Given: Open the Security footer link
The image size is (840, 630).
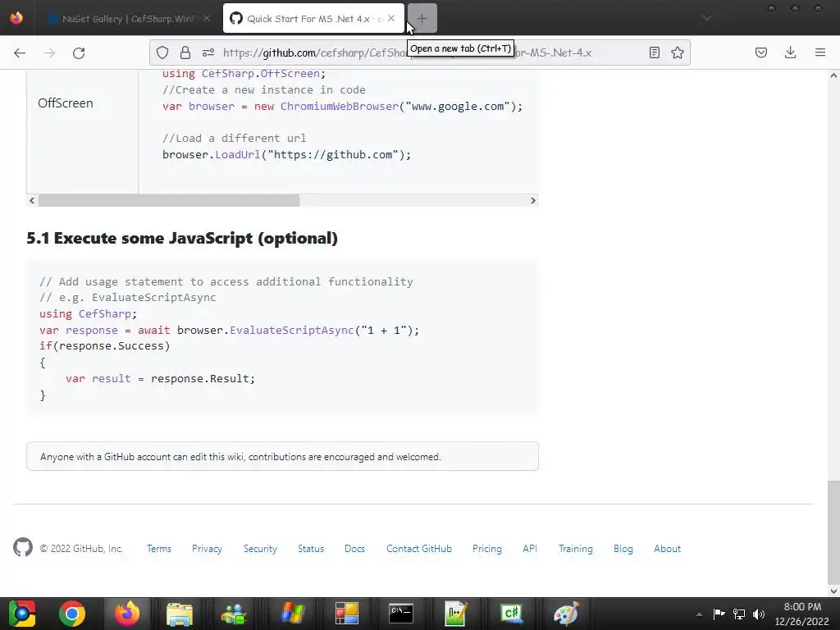Looking at the screenshot, I should [x=260, y=549].
